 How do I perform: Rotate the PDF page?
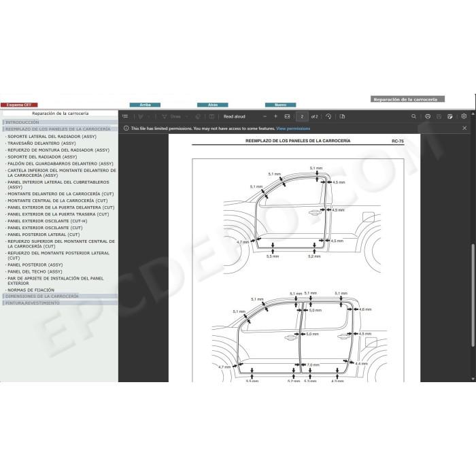[x=328, y=116]
